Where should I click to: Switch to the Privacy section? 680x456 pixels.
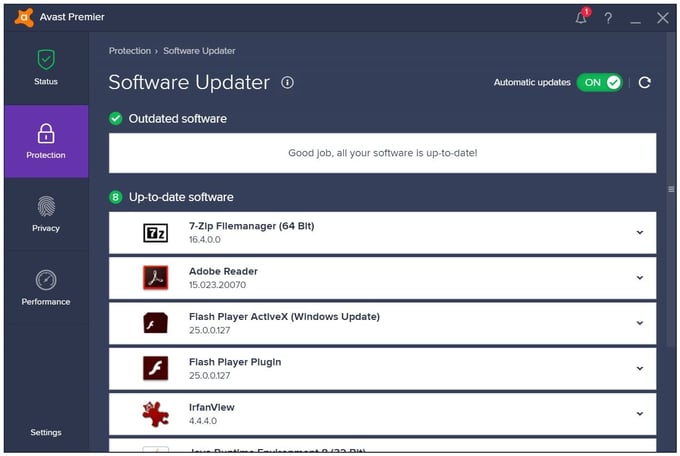pos(46,214)
